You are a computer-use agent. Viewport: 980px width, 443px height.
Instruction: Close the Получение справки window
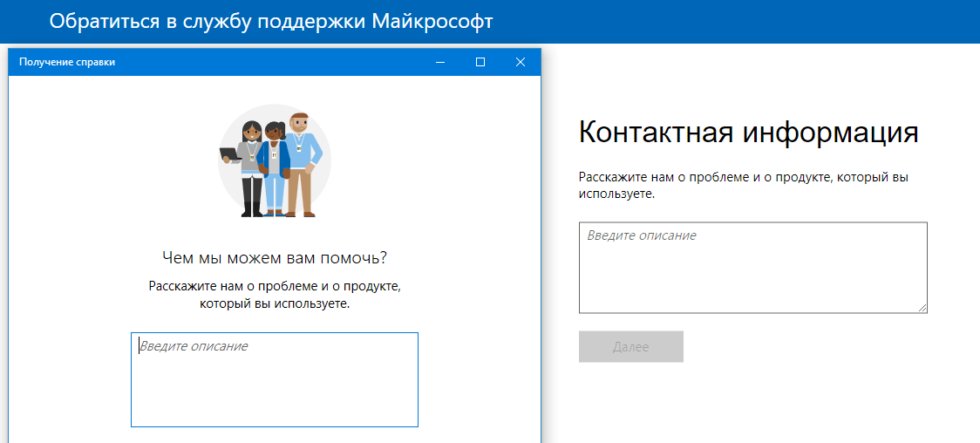pos(521,62)
